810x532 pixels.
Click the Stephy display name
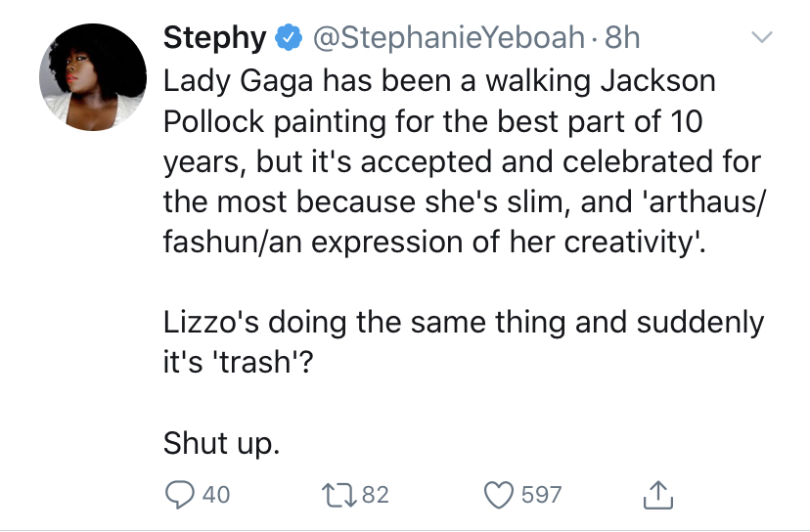(x=214, y=38)
